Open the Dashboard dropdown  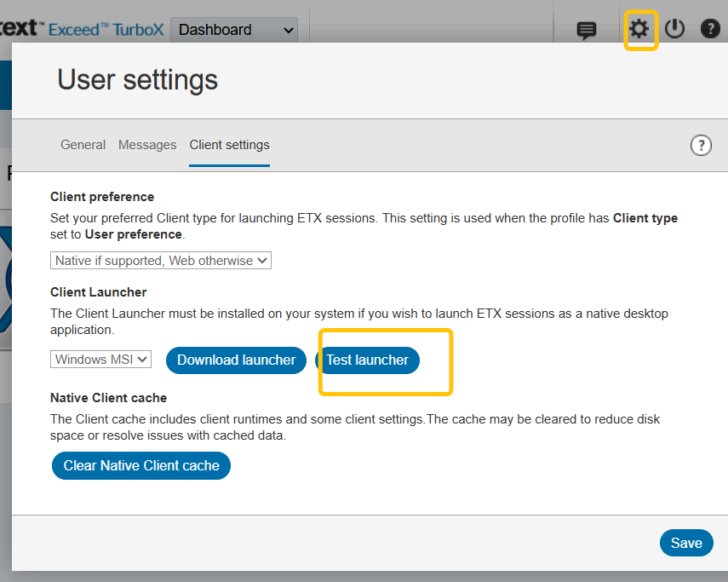tap(234, 30)
